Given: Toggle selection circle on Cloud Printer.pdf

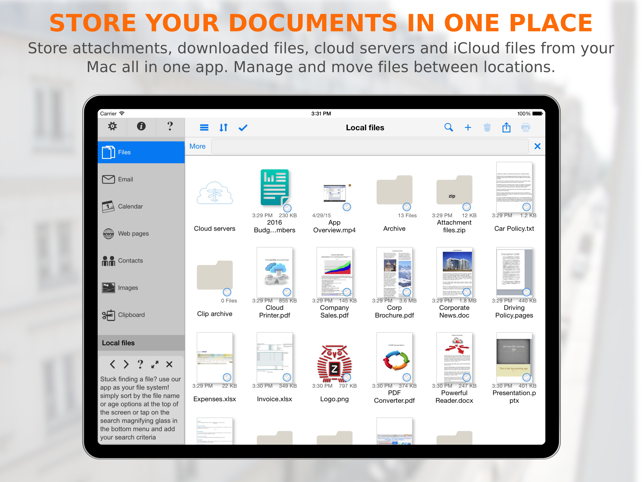Looking at the screenshot, I should tap(287, 292).
